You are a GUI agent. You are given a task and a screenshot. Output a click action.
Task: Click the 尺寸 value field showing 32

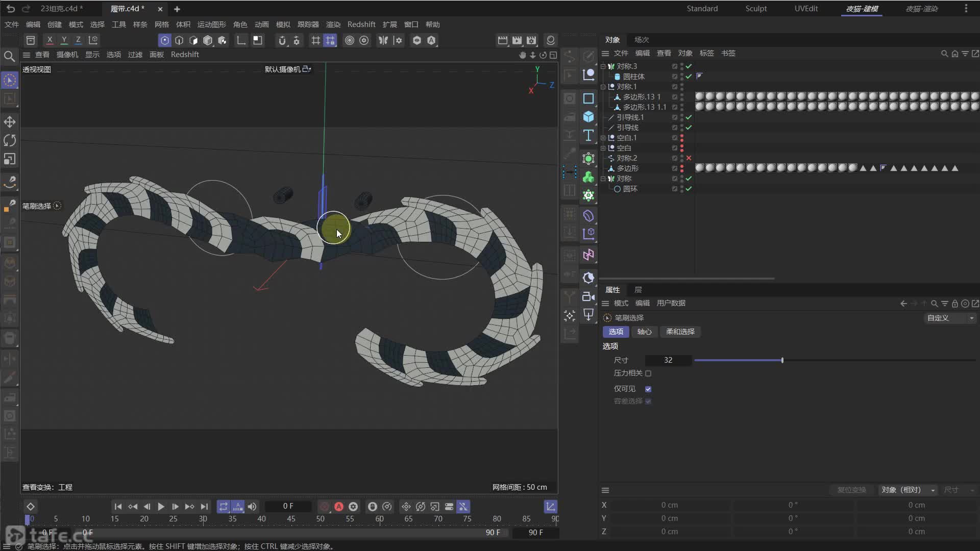click(668, 360)
